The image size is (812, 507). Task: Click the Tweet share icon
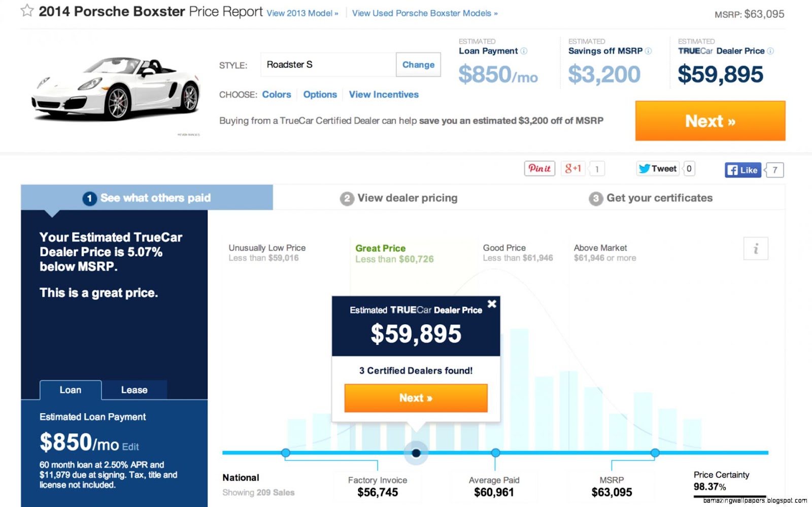coord(658,168)
